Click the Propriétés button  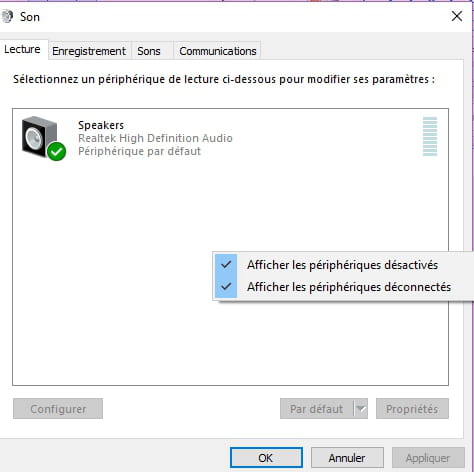tap(412, 409)
